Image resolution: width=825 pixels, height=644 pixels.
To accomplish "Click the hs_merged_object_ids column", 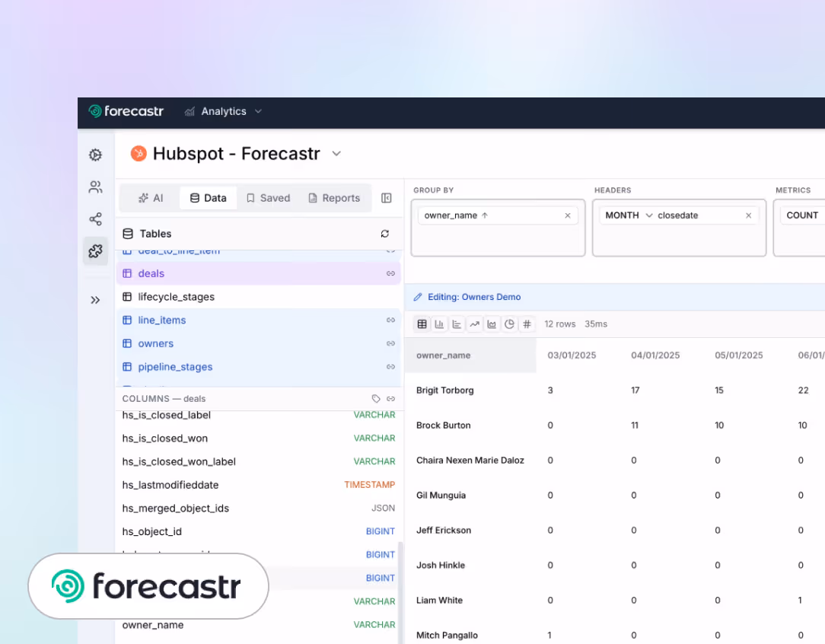I will 258,509.
